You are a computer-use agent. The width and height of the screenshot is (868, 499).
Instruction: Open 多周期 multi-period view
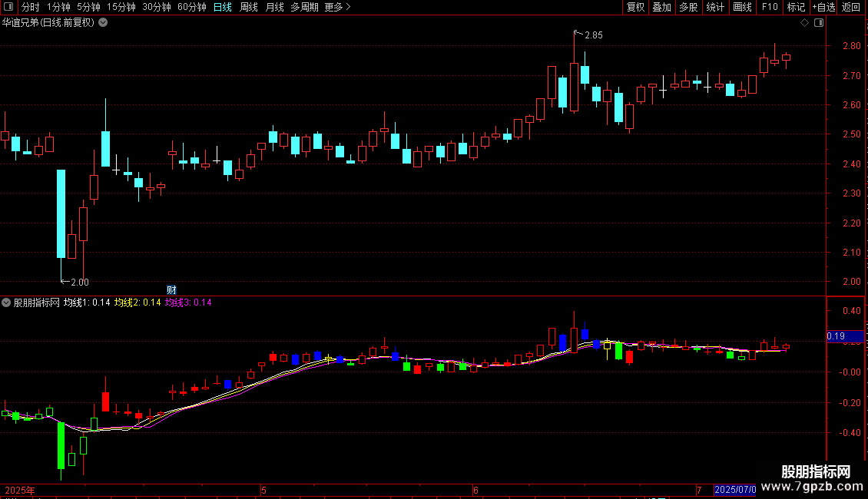(x=304, y=7)
